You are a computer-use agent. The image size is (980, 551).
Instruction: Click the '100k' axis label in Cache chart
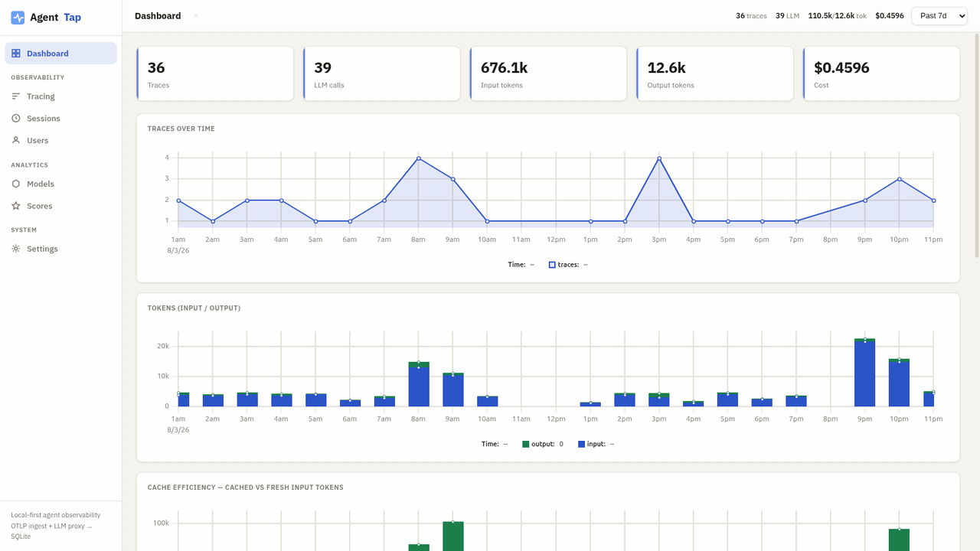click(161, 523)
